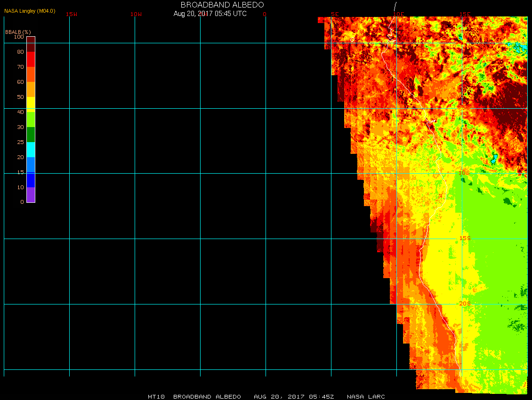Select the 10E longitude label
The image size is (532, 400).
tap(399, 14)
